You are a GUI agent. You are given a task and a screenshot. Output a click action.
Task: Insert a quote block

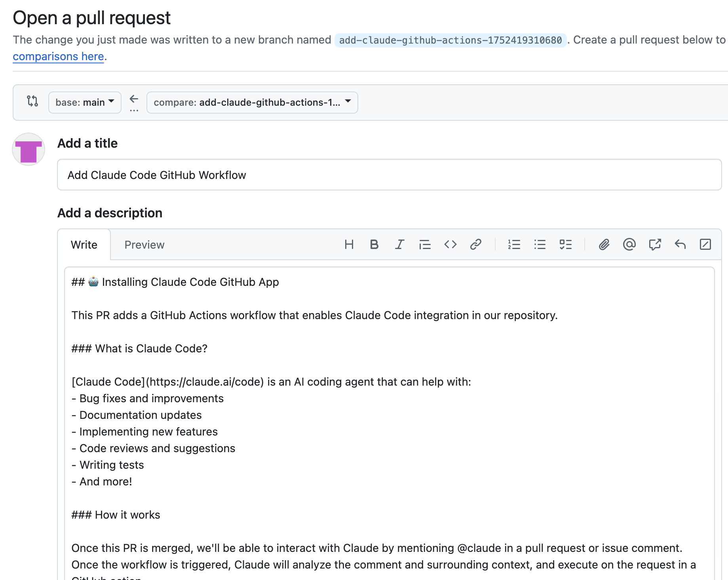pos(424,244)
